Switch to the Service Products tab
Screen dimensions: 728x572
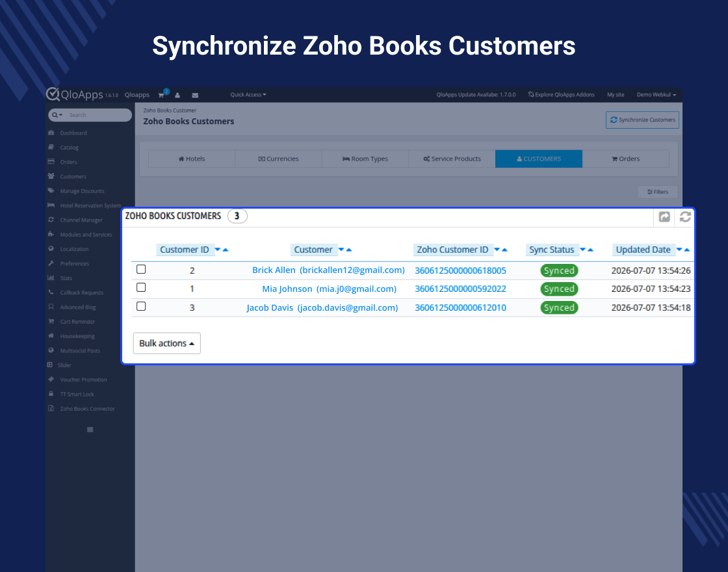452,159
